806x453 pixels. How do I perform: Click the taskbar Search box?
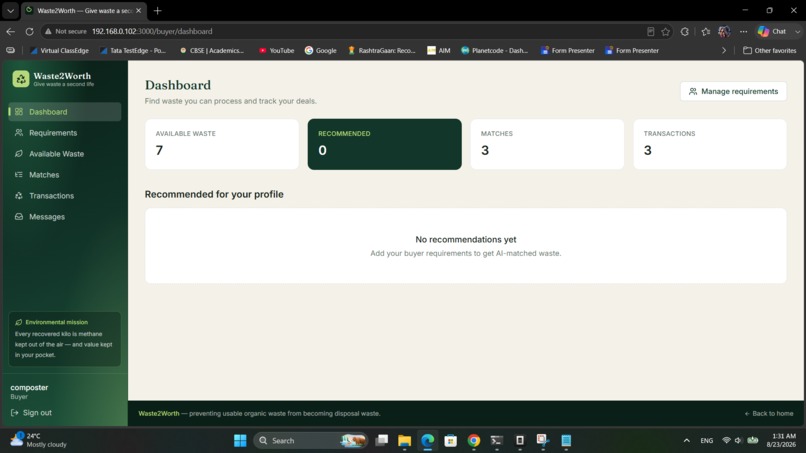point(310,441)
